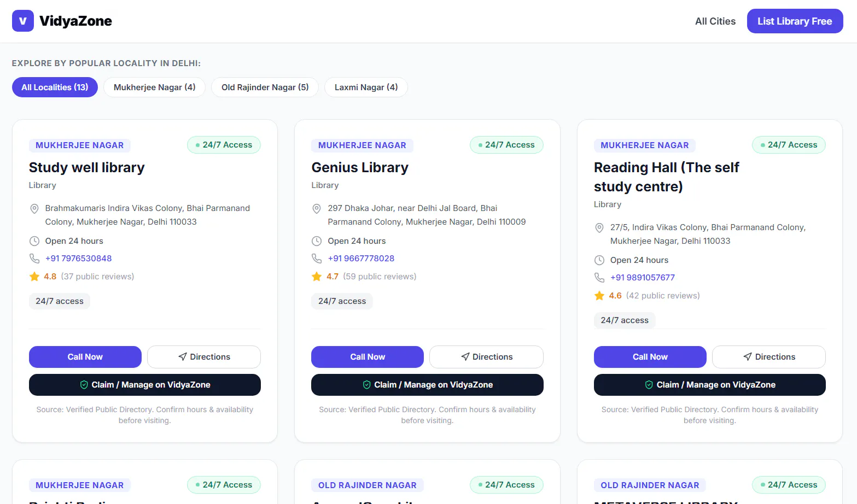Open the Study well library title
The width and height of the screenshot is (857, 504).
[87, 167]
